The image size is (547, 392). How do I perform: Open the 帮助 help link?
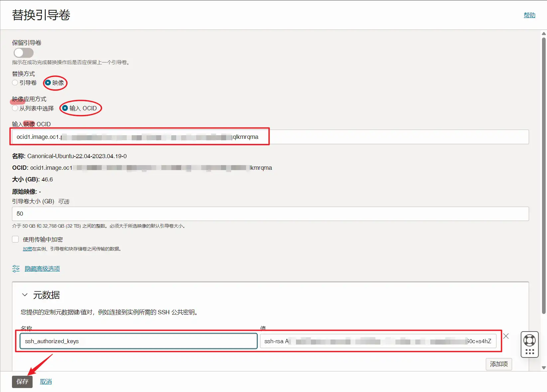click(529, 15)
